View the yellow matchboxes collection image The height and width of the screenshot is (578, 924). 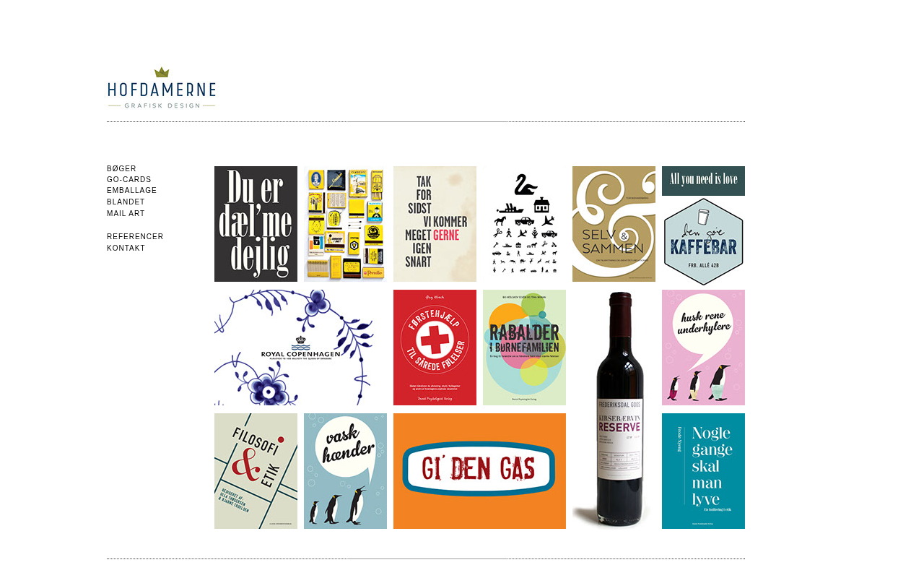[345, 224]
